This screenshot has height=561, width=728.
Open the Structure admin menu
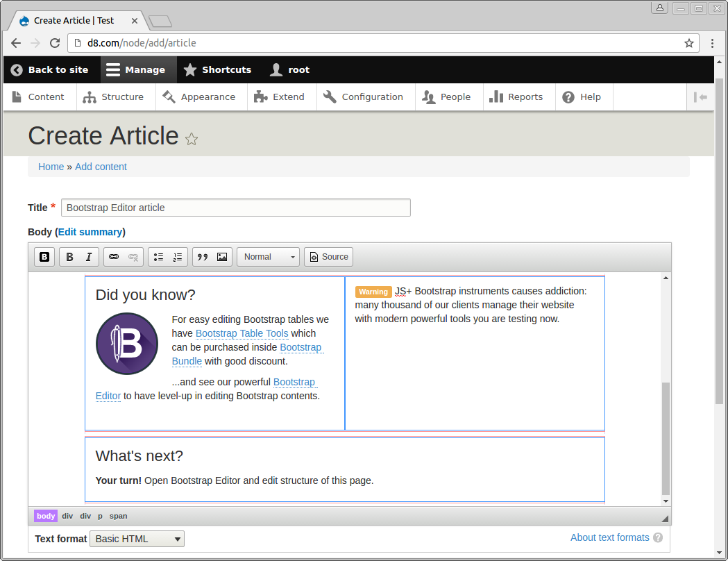pos(113,97)
